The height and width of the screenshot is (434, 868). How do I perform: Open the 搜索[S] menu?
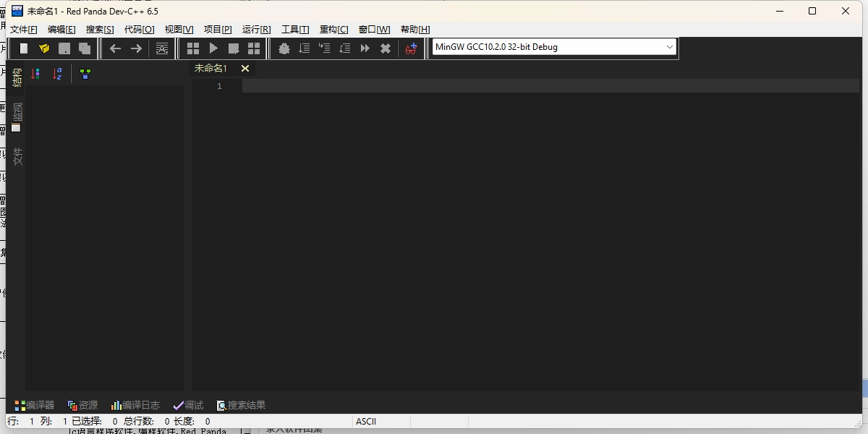pyautogui.click(x=100, y=30)
